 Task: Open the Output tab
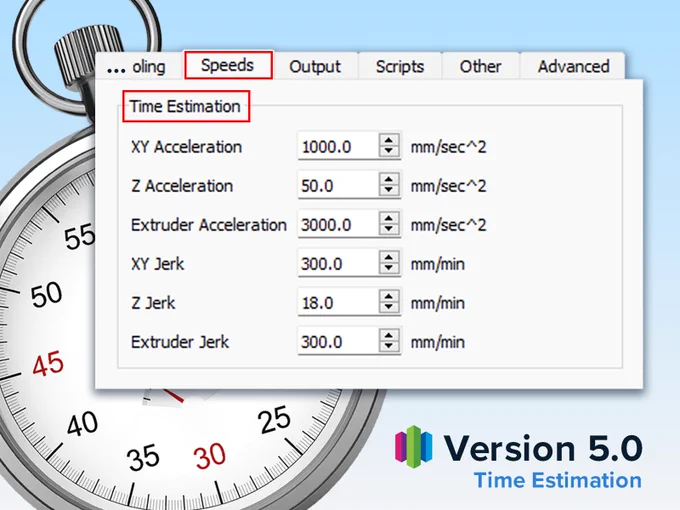point(315,66)
